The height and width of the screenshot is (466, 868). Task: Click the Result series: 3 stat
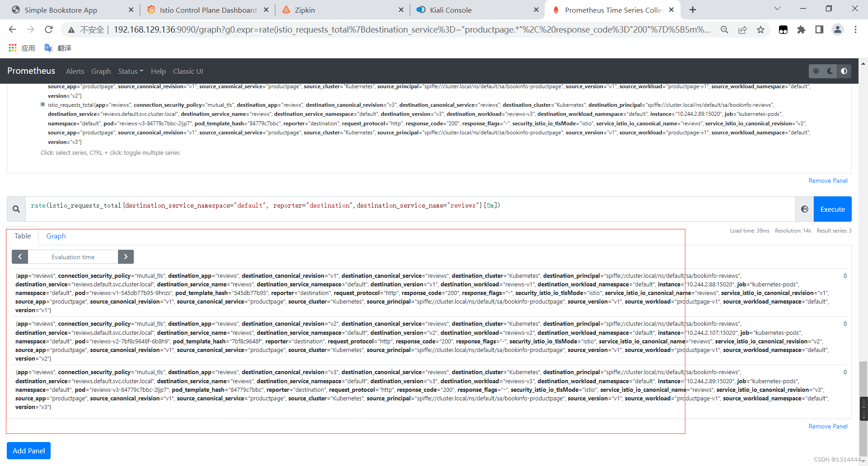click(x=834, y=231)
